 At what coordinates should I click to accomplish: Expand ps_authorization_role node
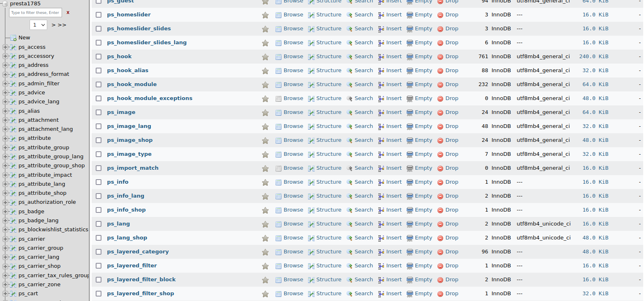click(5, 202)
